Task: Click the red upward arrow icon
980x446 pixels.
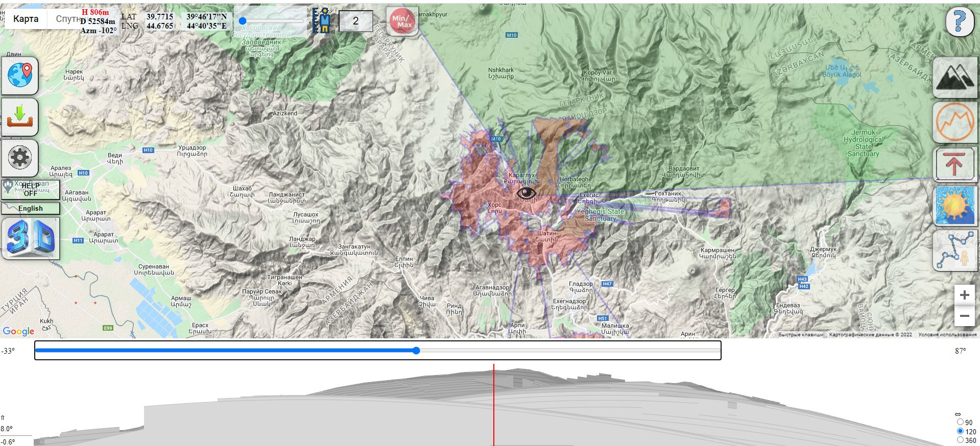Action: click(x=954, y=164)
